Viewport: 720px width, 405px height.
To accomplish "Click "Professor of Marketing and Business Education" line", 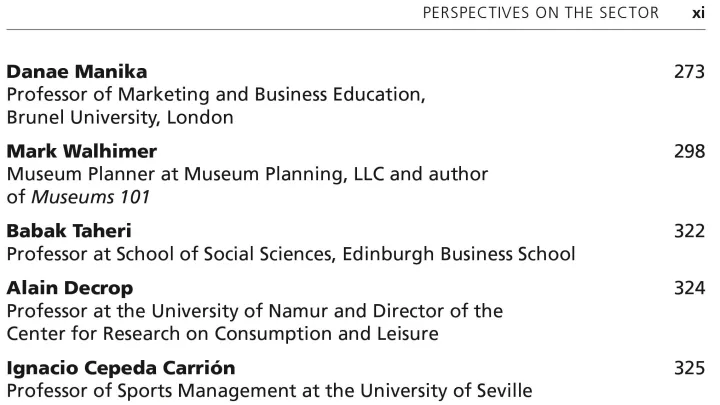I will click(216, 94).
